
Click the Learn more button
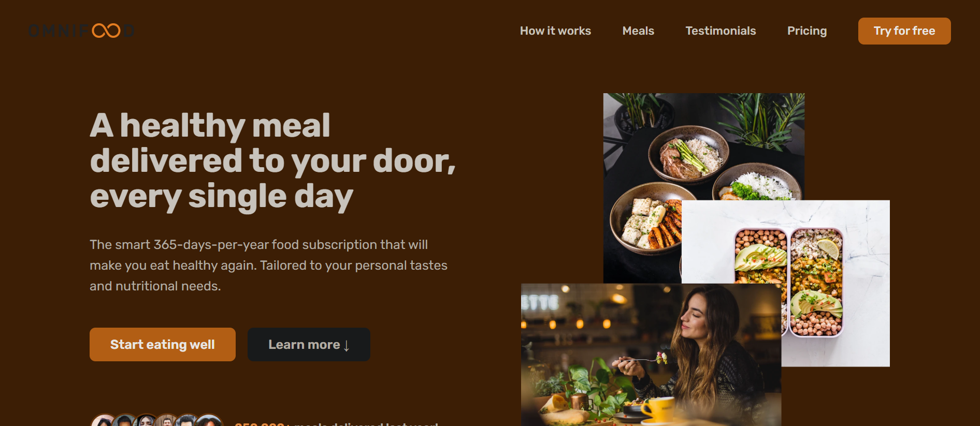tap(309, 344)
